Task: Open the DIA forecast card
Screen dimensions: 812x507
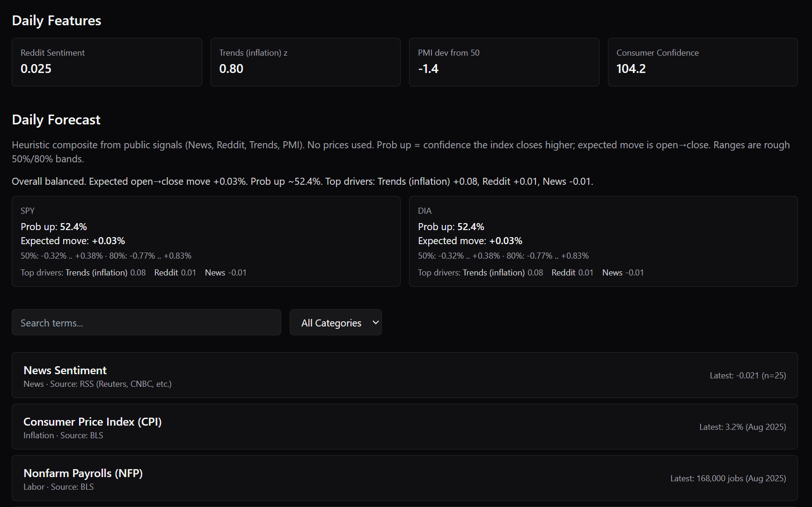Action: [603, 241]
